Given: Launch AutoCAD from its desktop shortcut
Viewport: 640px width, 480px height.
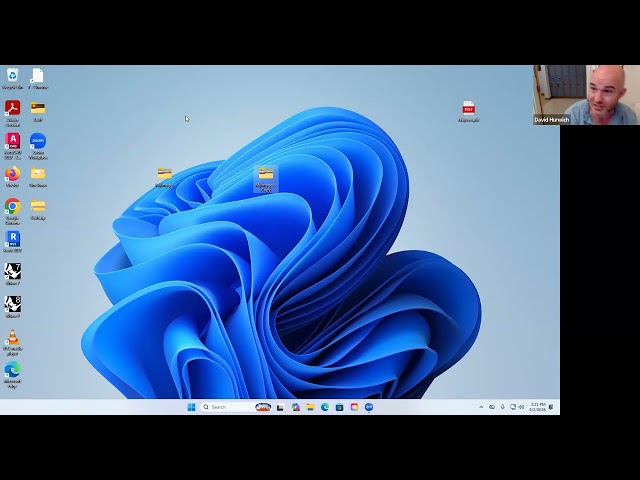Looking at the screenshot, I should coord(13,146).
